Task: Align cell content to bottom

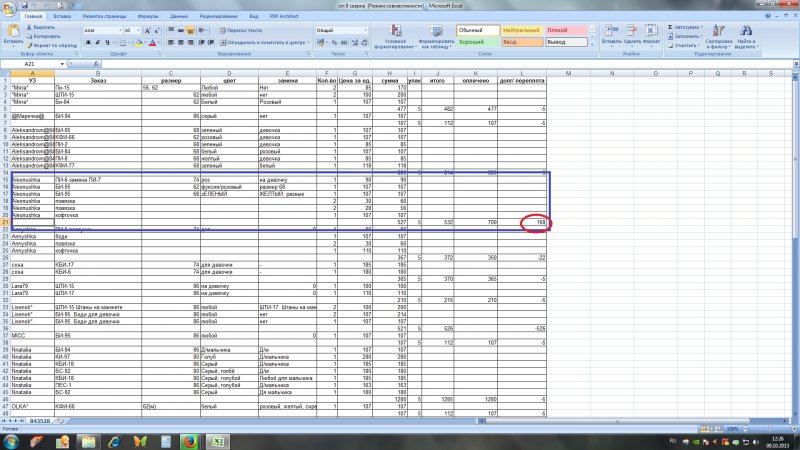Action: (190, 31)
